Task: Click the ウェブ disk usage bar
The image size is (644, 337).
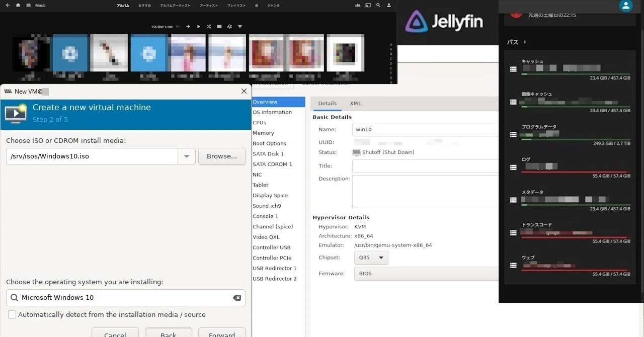Action: coord(576,270)
